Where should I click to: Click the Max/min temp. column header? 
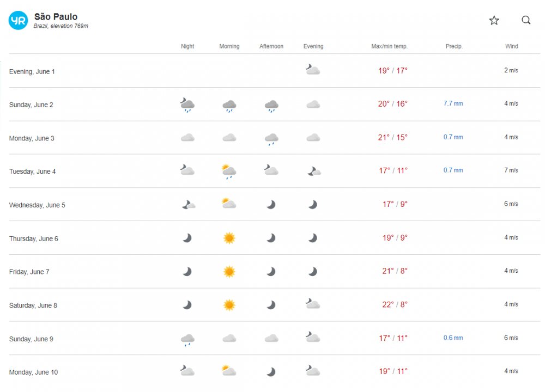pyautogui.click(x=389, y=46)
